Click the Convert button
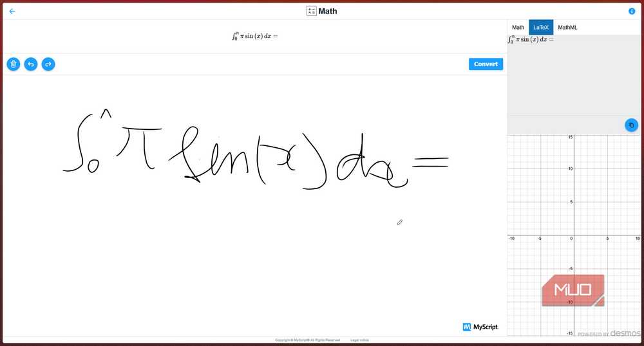 [x=486, y=64]
